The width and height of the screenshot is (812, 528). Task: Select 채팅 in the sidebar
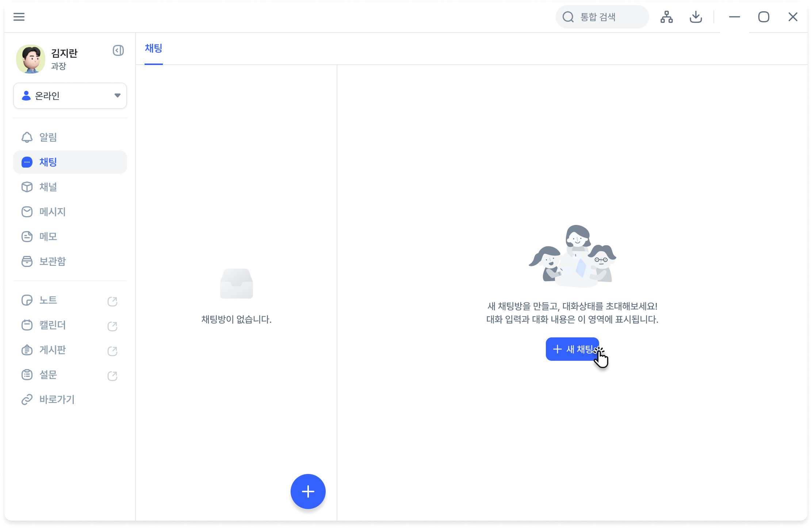pos(48,162)
